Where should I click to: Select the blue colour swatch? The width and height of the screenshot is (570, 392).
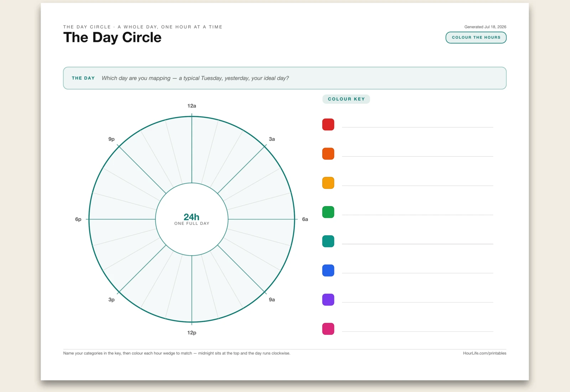pos(328,270)
